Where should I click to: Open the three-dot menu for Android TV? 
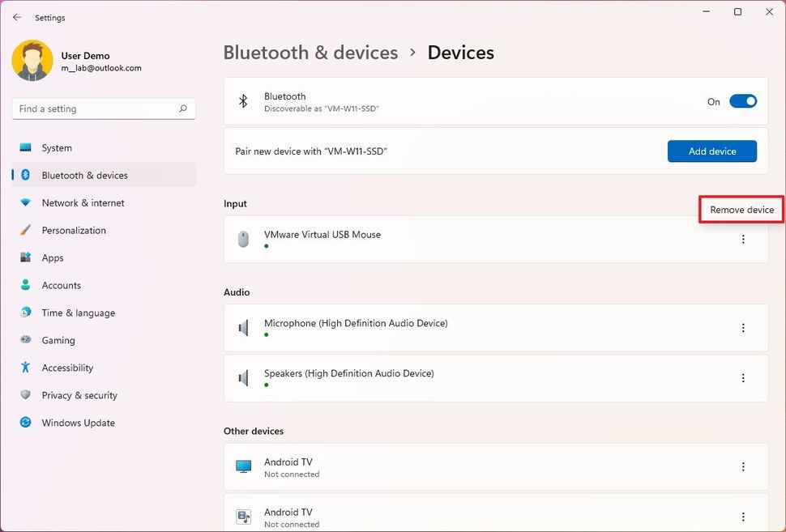pyautogui.click(x=743, y=466)
